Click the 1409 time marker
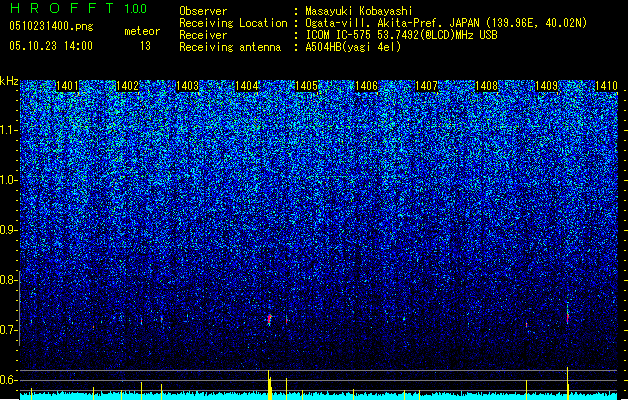The width and height of the screenshot is (629, 400). coord(546,86)
